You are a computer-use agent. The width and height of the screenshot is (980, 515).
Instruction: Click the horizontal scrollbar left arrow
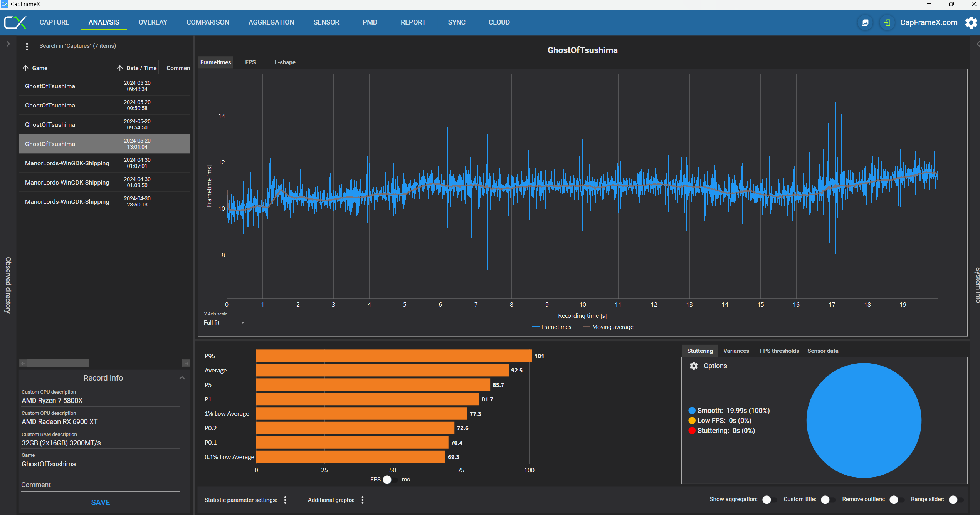(x=23, y=363)
